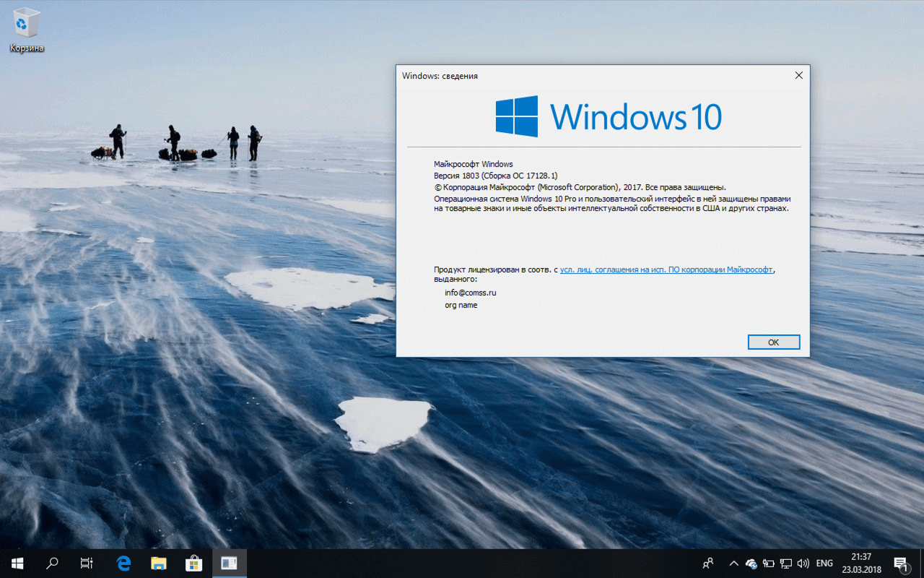Image resolution: width=924 pixels, height=578 pixels.
Task: Switch the ENG input language indicator
Action: (824, 564)
